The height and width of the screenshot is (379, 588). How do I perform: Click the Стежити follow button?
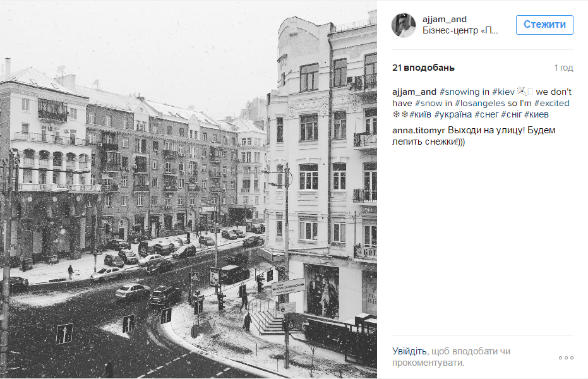[x=544, y=25]
